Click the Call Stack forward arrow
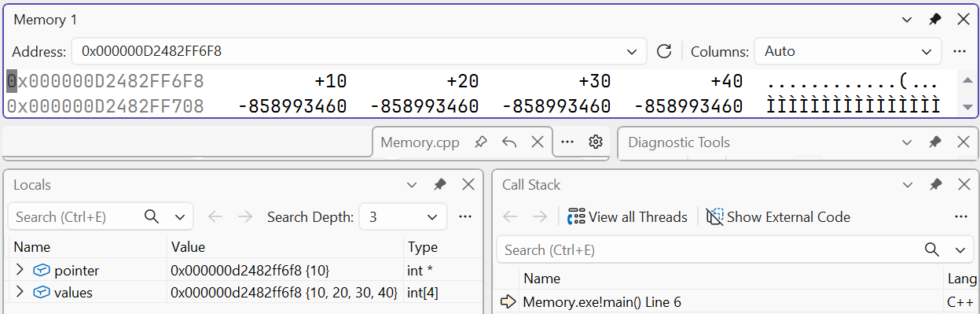The height and width of the screenshot is (314, 980). [540, 216]
